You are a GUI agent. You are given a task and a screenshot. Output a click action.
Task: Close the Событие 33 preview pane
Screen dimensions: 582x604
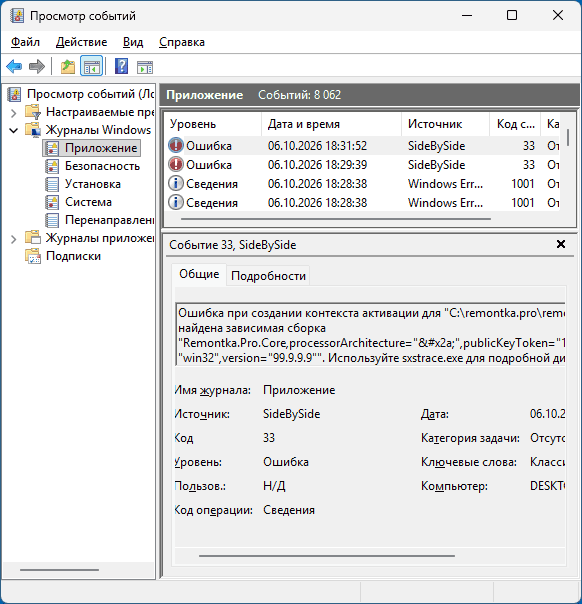click(561, 244)
